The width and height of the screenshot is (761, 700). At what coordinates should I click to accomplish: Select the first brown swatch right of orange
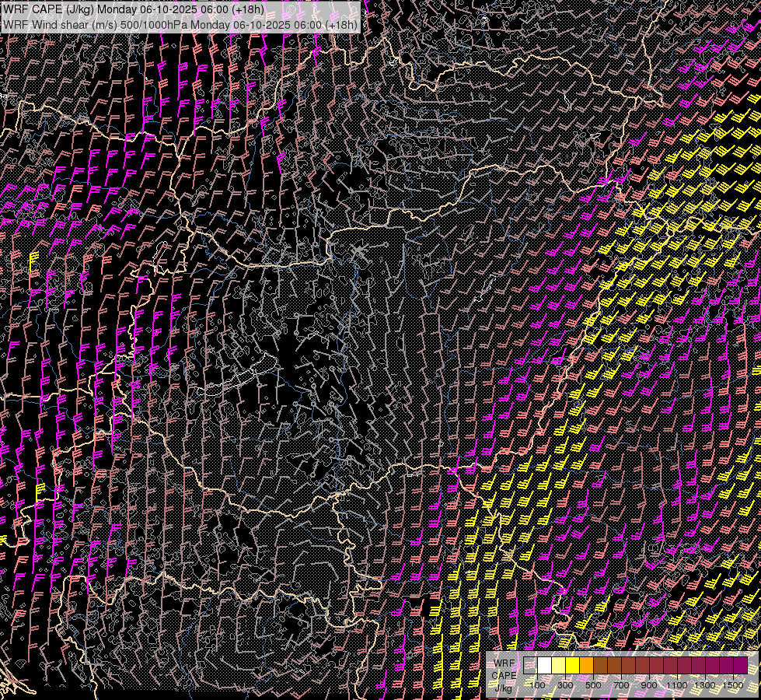point(601,666)
